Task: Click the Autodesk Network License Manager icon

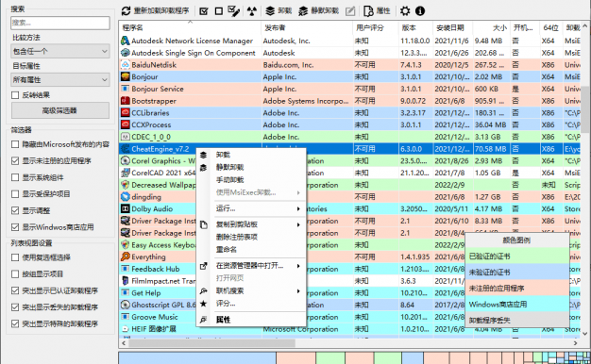Action: point(126,41)
